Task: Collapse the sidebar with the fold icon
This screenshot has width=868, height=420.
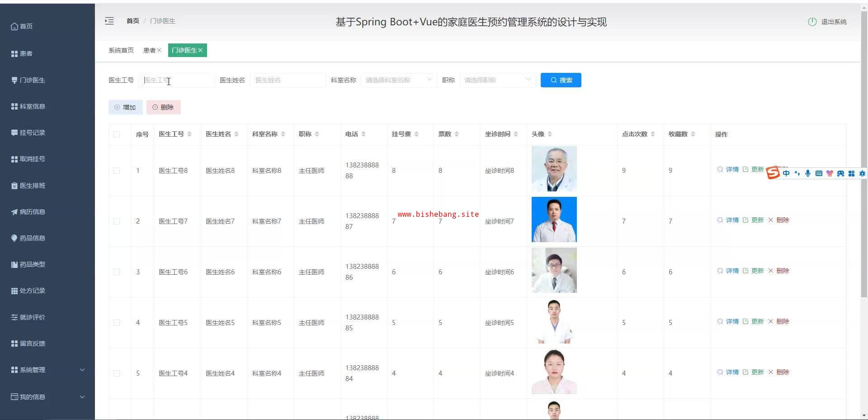Action: 109,21
